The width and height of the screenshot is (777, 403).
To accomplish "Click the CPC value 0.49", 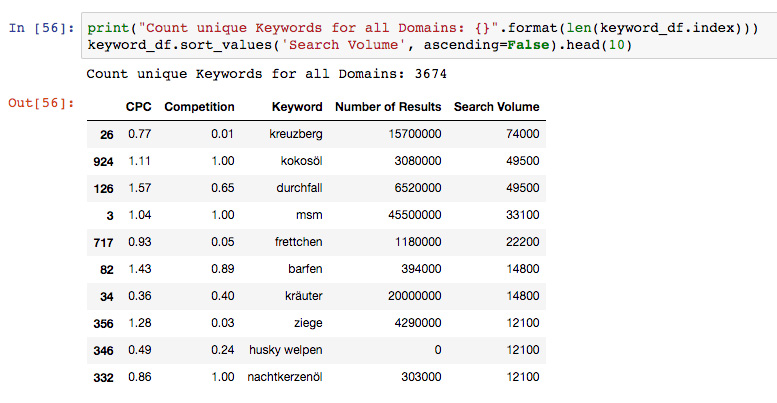I will [x=139, y=350].
